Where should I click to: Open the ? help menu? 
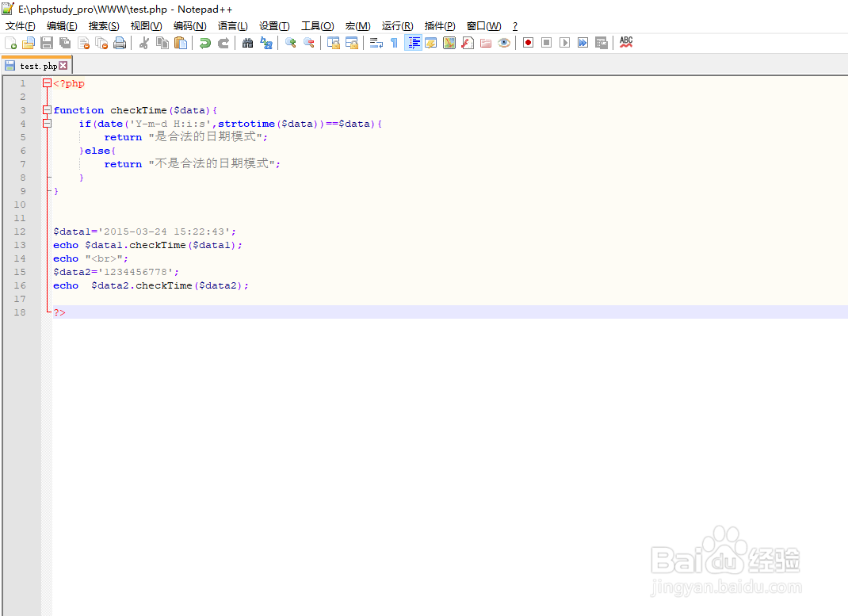[515, 26]
